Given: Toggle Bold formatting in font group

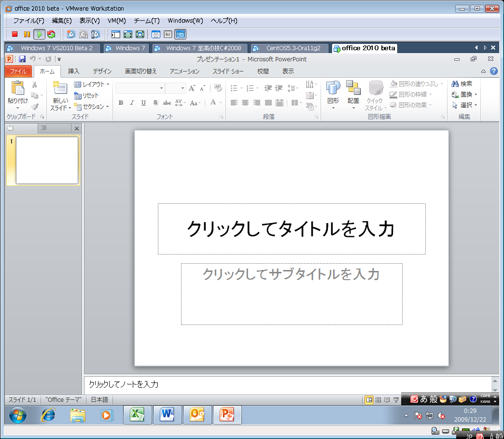Looking at the screenshot, I should 121,103.
